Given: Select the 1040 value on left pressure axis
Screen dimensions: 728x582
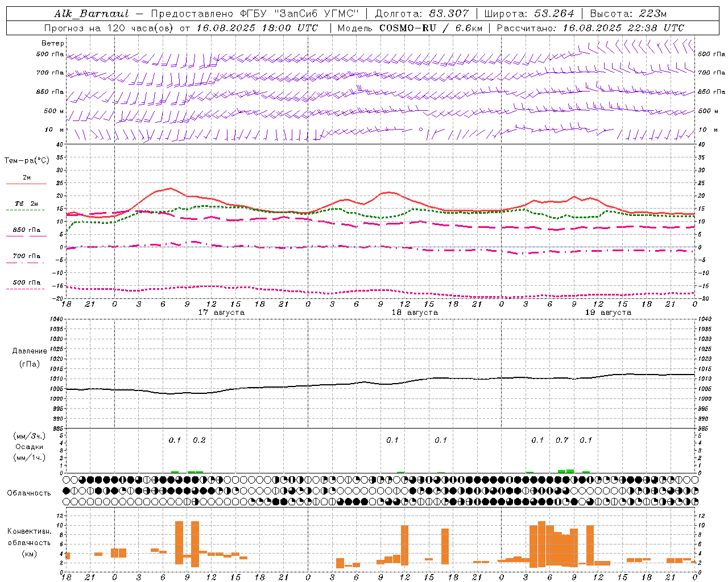Looking at the screenshot, I should 56,319.
